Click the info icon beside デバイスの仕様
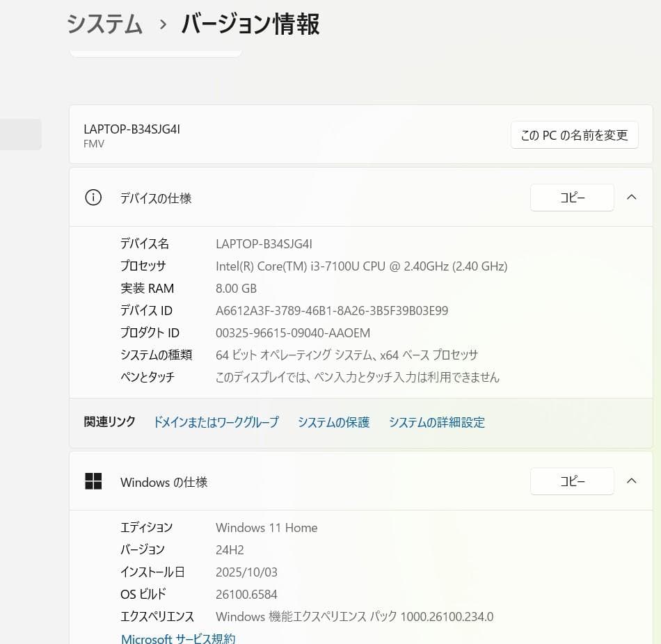Image resolution: width=661 pixels, height=644 pixels. click(x=93, y=198)
